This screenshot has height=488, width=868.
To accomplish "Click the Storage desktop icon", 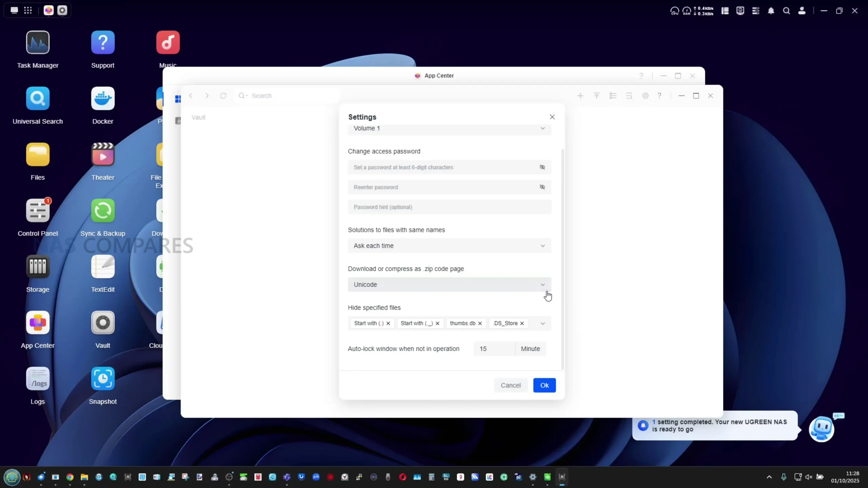I will coord(38,266).
